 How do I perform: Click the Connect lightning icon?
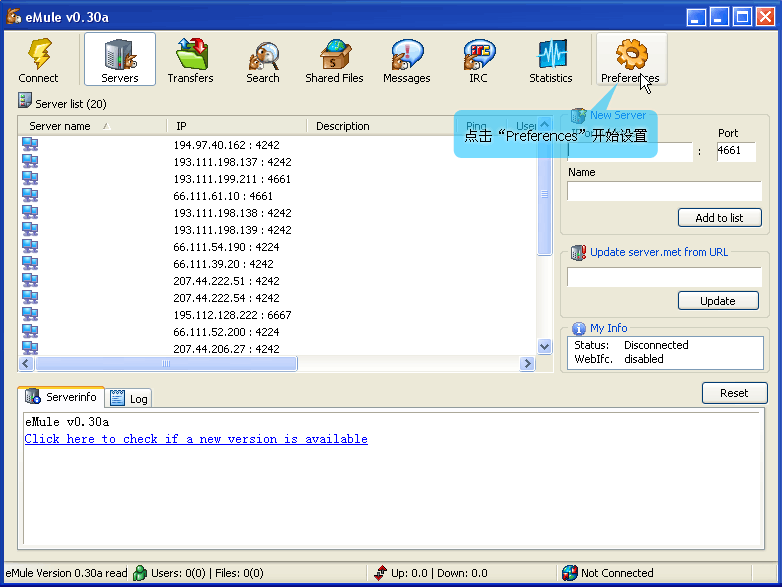click(x=40, y=54)
